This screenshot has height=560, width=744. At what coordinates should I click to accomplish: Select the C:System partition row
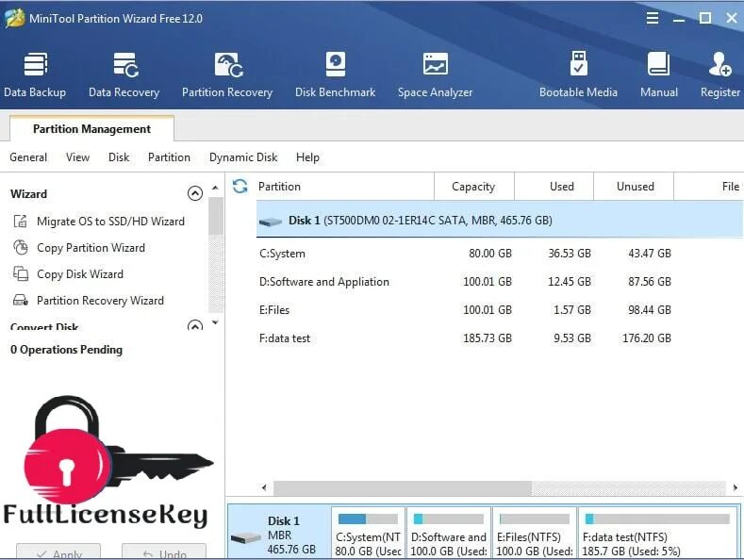[x=500, y=254]
